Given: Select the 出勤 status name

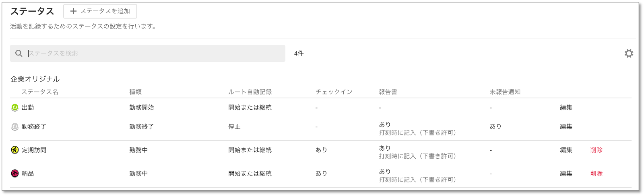Looking at the screenshot, I should [x=28, y=108].
